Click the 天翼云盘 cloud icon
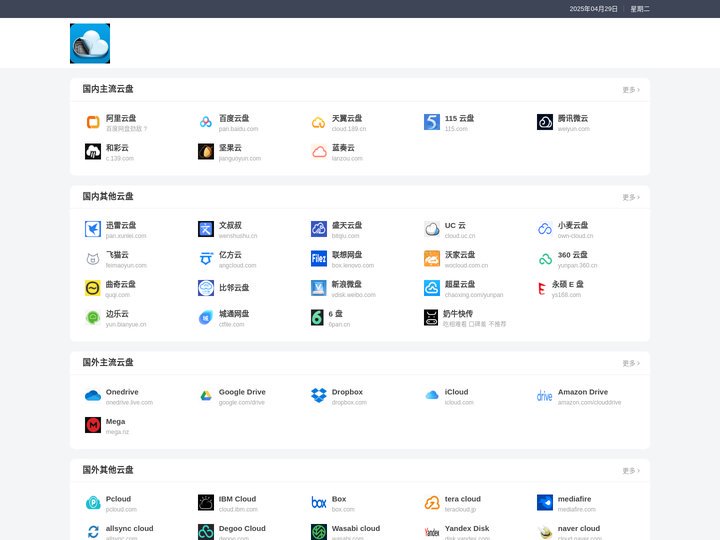Viewport: 720px width, 540px height. coord(319,122)
